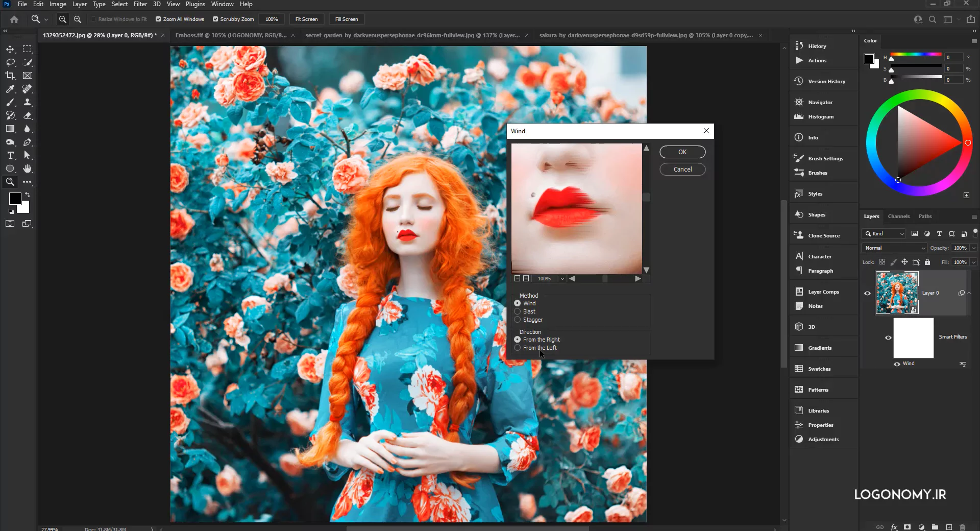This screenshot has width=980, height=531.
Task: Open the Brush Settings panel
Action: pos(825,158)
